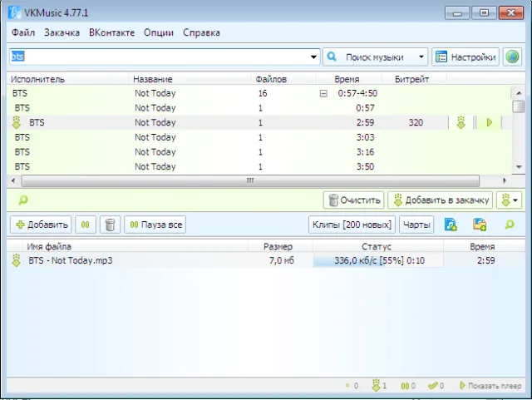
Task: Click add file icon in download toolbar
Action: [x=451, y=225]
